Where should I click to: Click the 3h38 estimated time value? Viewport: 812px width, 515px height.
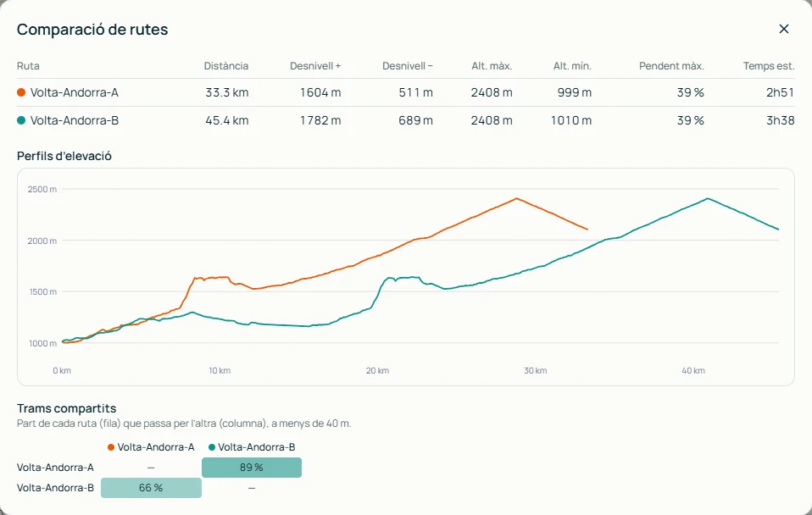click(x=780, y=120)
